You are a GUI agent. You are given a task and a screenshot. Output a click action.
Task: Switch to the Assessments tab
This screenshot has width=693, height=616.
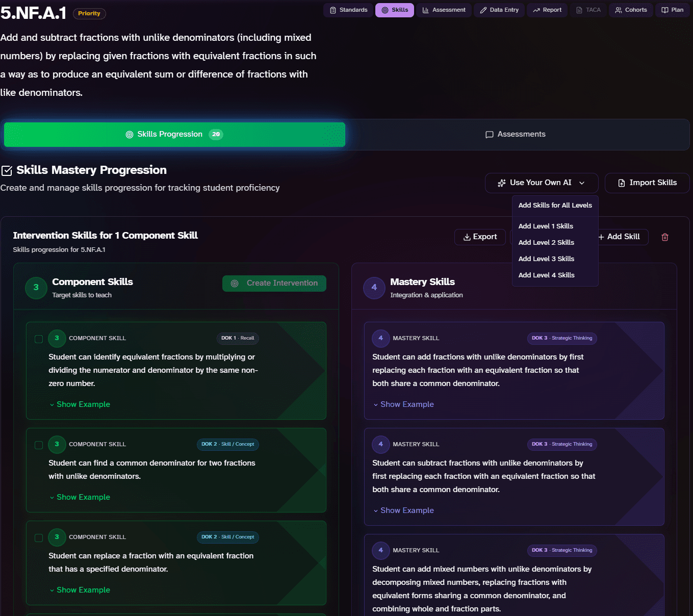[x=516, y=135]
